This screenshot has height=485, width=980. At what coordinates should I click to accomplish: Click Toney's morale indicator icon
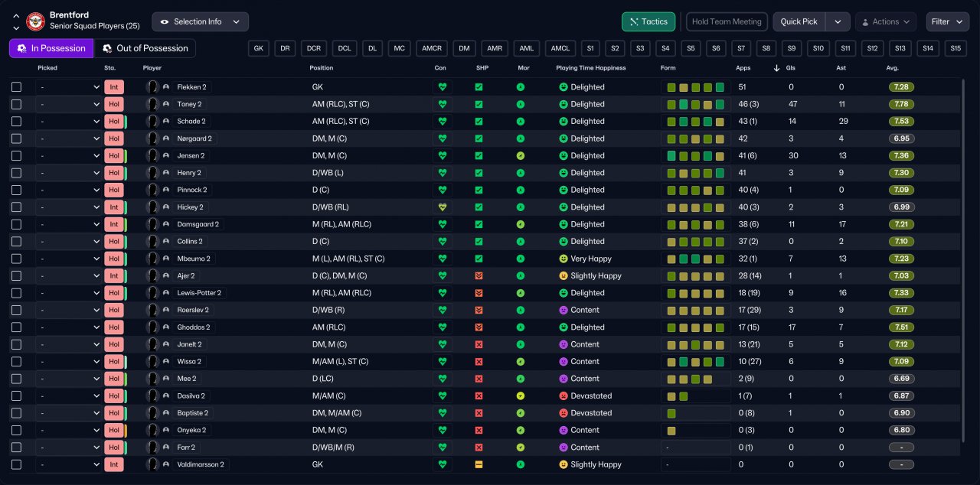pyautogui.click(x=521, y=104)
